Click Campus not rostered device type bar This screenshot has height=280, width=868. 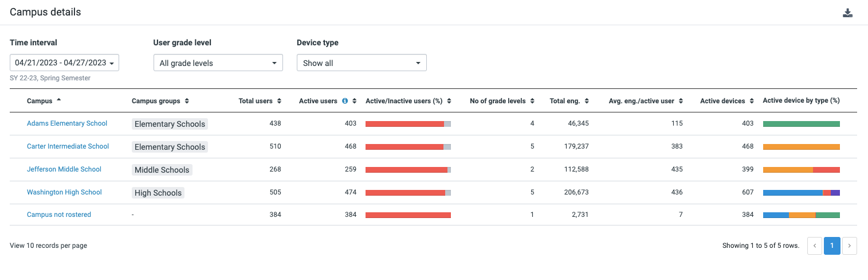(x=802, y=215)
